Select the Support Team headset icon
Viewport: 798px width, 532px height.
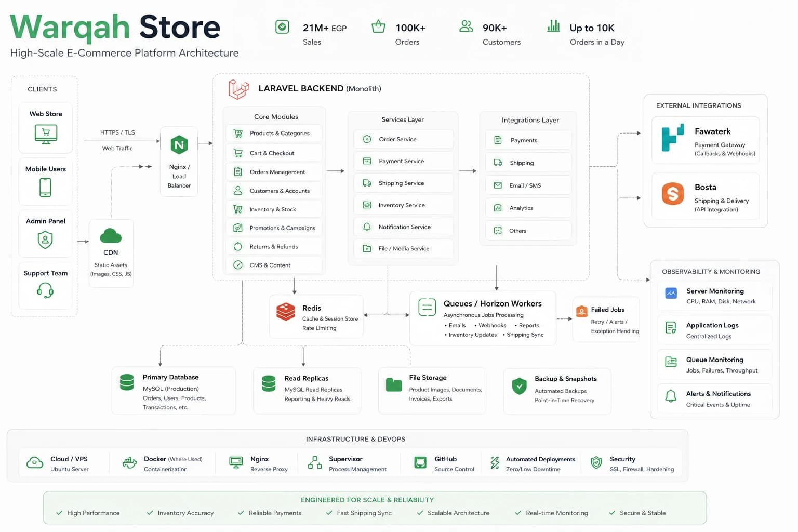point(45,290)
